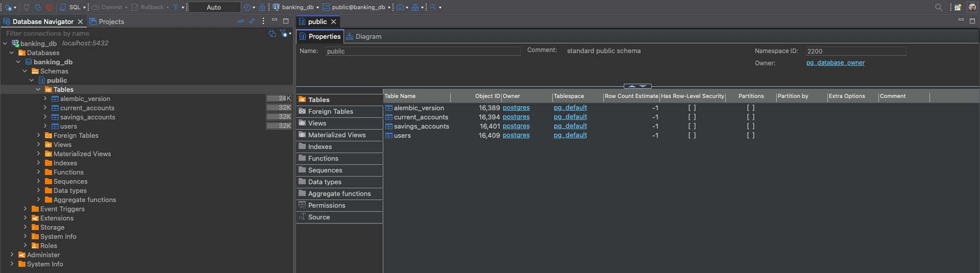Open Permissions section in schema editor
Screen dimensions: 980x273
[x=339, y=205]
